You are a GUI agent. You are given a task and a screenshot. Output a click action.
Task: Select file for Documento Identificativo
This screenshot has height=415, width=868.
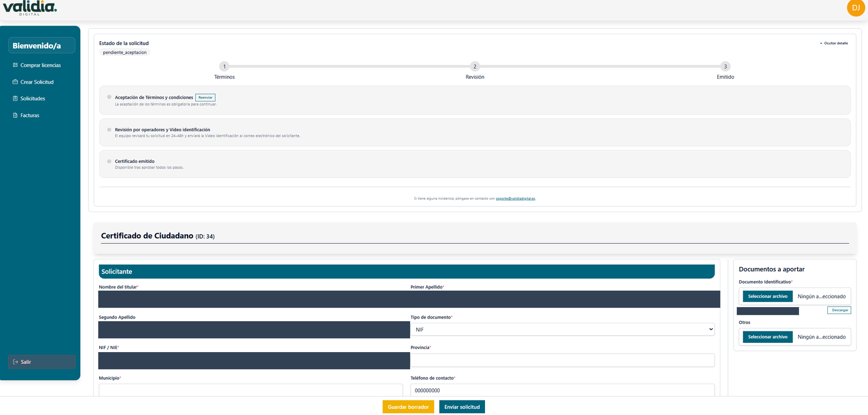768,296
